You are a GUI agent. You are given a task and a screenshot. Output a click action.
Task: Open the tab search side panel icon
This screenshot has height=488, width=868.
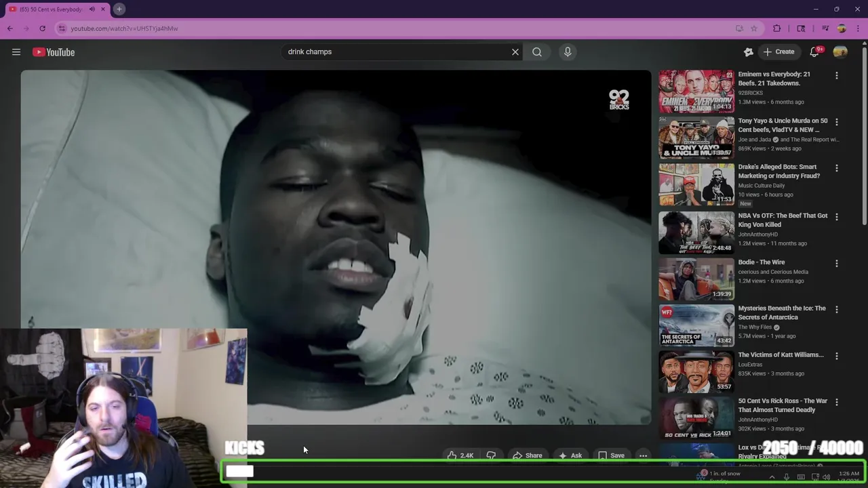801,28
